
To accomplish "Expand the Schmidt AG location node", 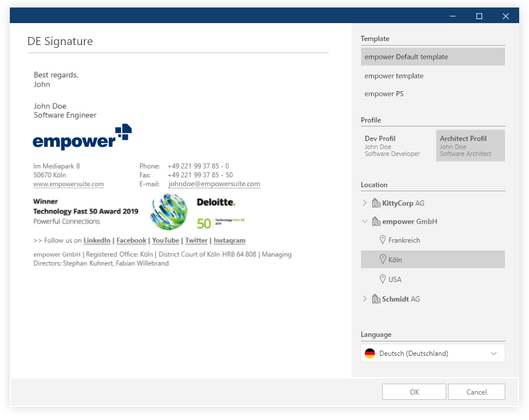I will [364, 299].
